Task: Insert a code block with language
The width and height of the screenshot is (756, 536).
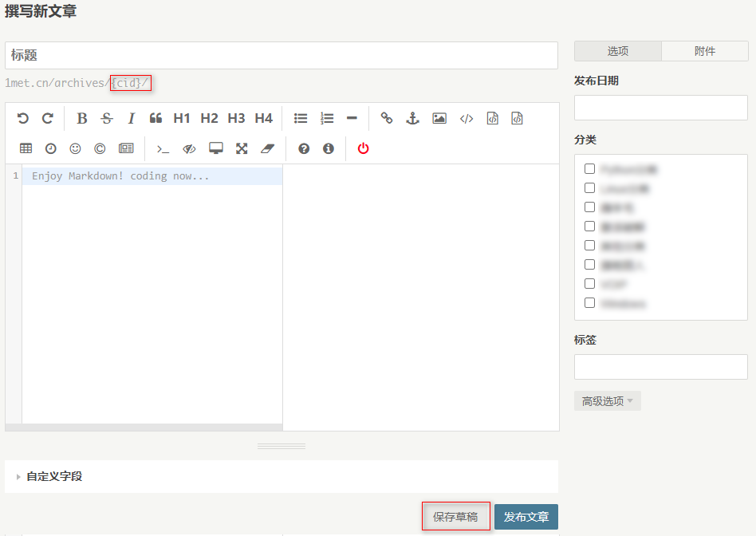Action: point(517,118)
